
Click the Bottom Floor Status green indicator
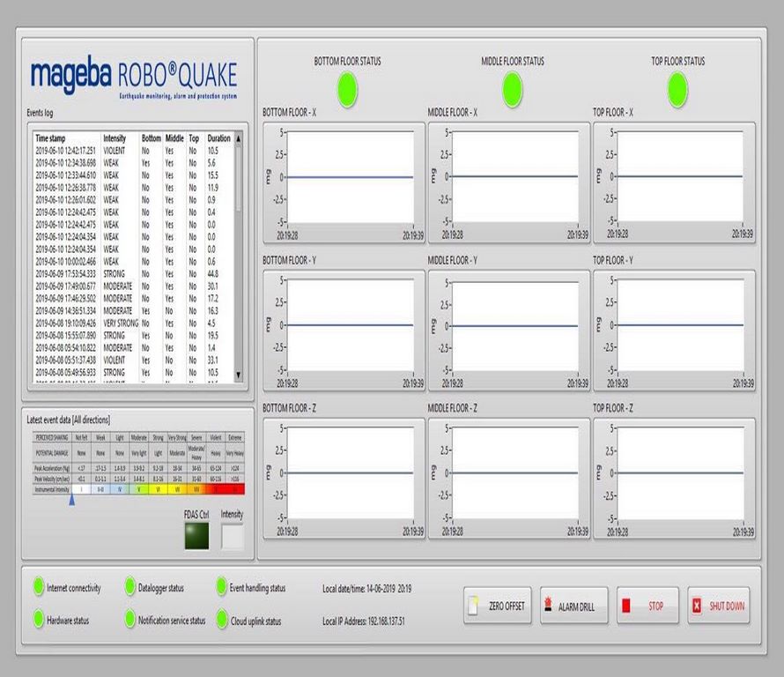[347, 88]
